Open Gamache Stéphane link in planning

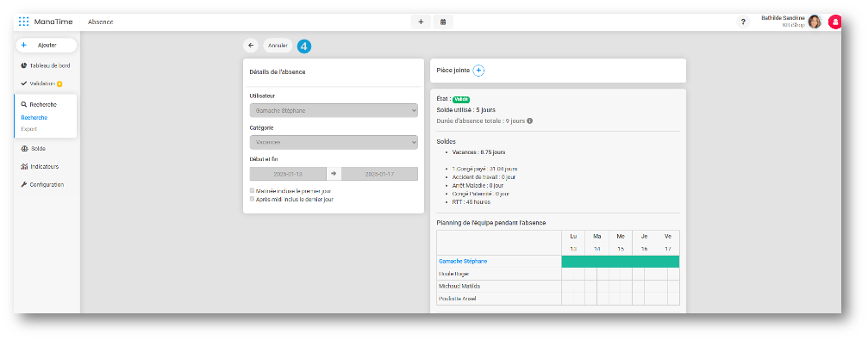tap(464, 261)
